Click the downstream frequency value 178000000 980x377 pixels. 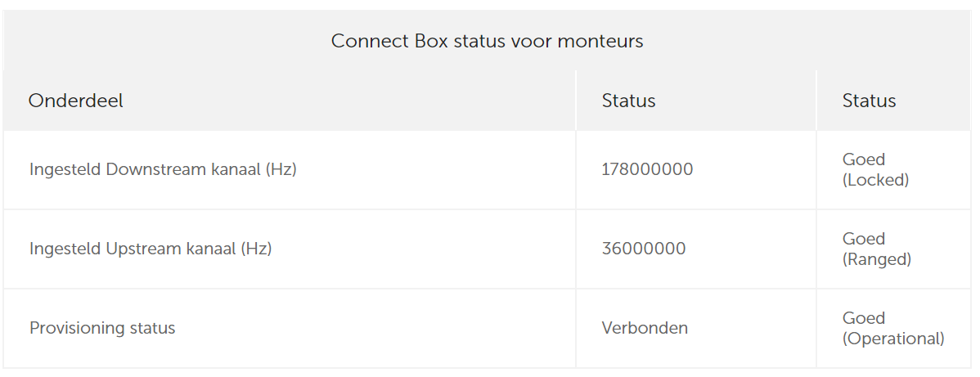647,169
